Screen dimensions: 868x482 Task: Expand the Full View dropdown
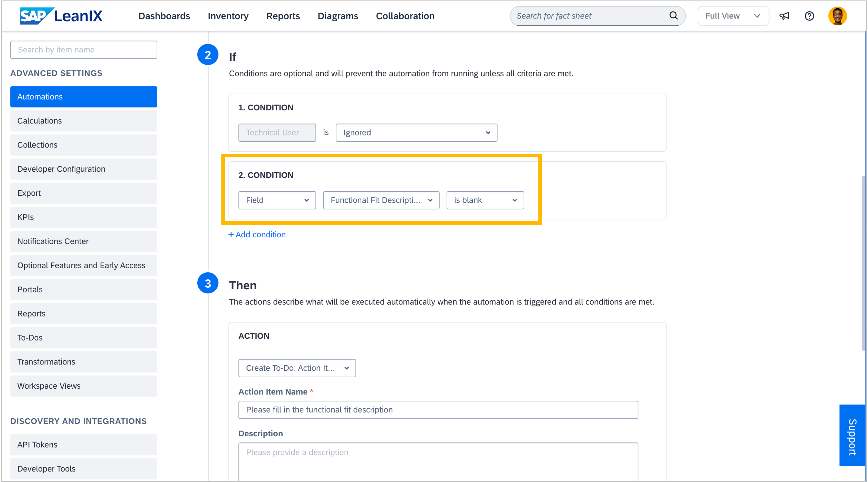(x=733, y=16)
